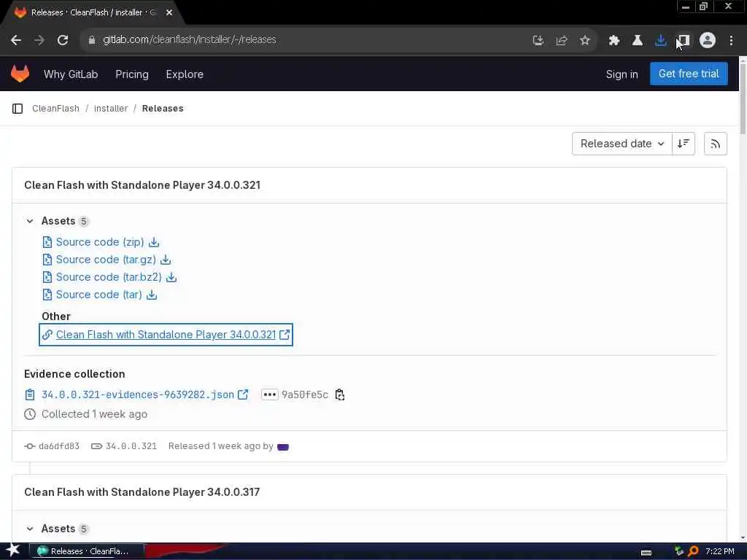Open the Pricing page

(x=132, y=74)
